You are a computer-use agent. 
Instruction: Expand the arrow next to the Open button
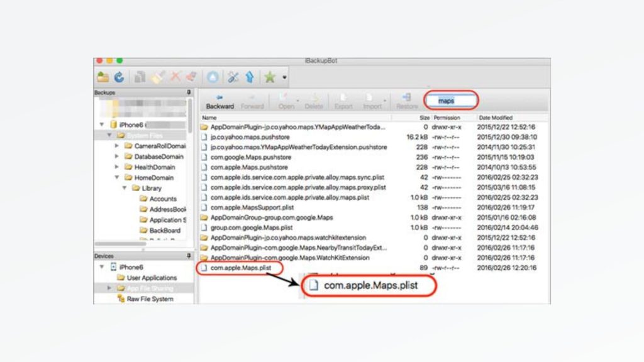click(297, 101)
